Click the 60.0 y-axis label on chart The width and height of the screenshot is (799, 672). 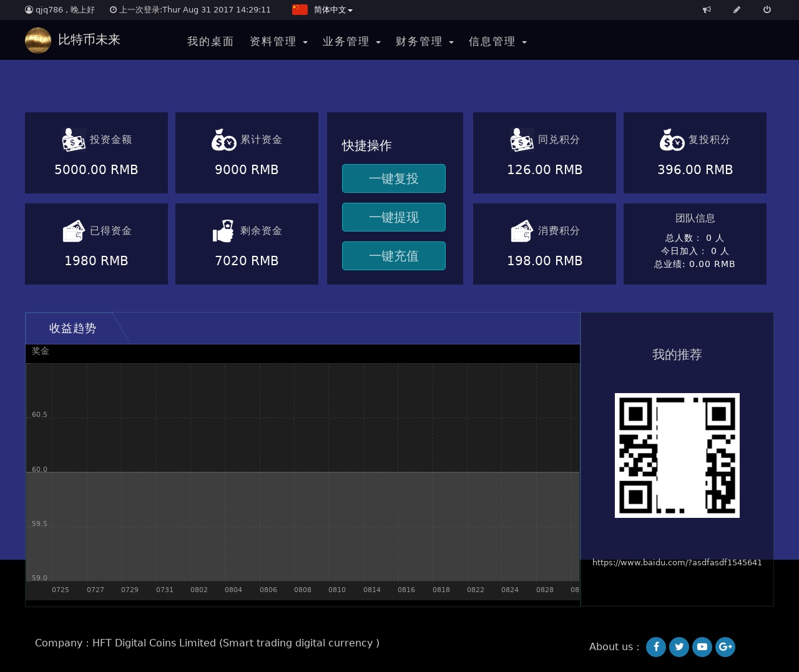pos(40,469)
